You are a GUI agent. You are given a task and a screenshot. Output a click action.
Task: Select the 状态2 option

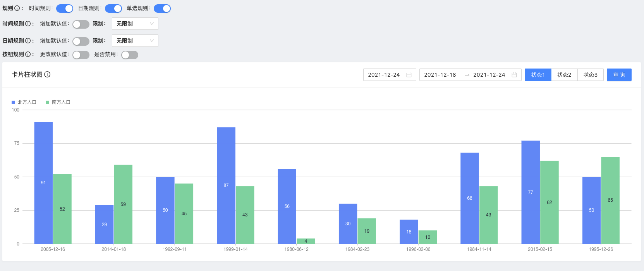point(564,75)
